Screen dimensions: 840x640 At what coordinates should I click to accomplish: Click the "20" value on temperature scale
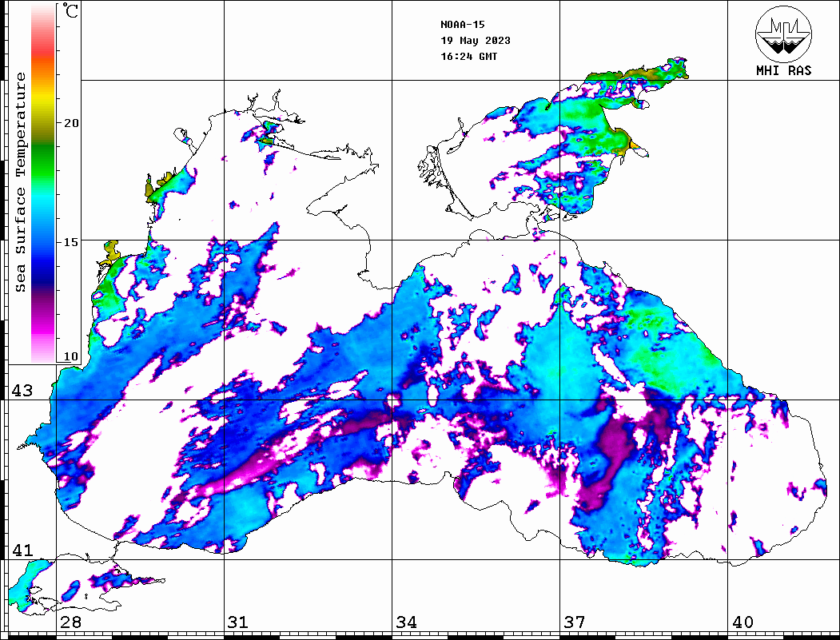70,123
